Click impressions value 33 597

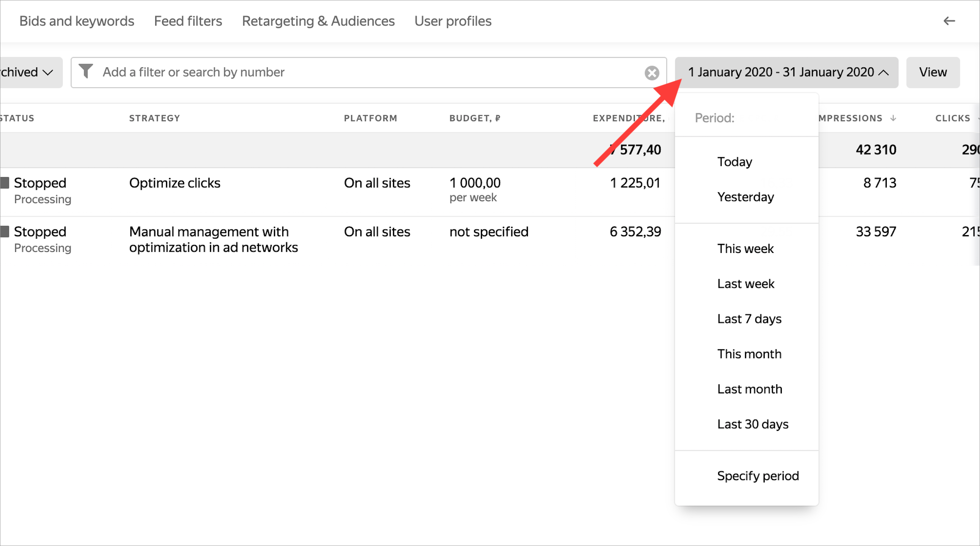(x=876, y=232)
